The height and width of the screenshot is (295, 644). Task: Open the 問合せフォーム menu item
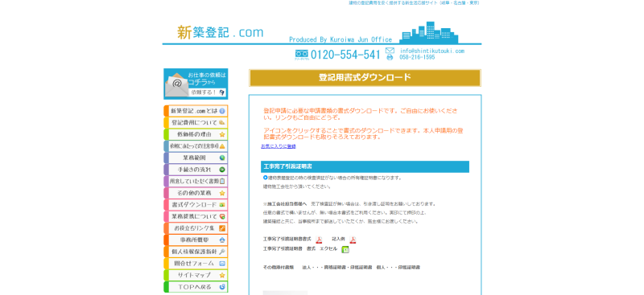coord(196,264)
